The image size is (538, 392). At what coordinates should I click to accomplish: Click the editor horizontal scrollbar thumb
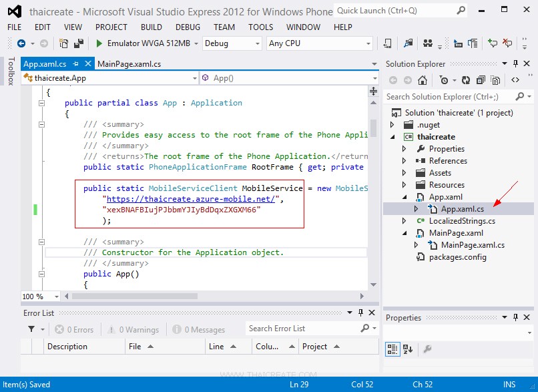135,297
